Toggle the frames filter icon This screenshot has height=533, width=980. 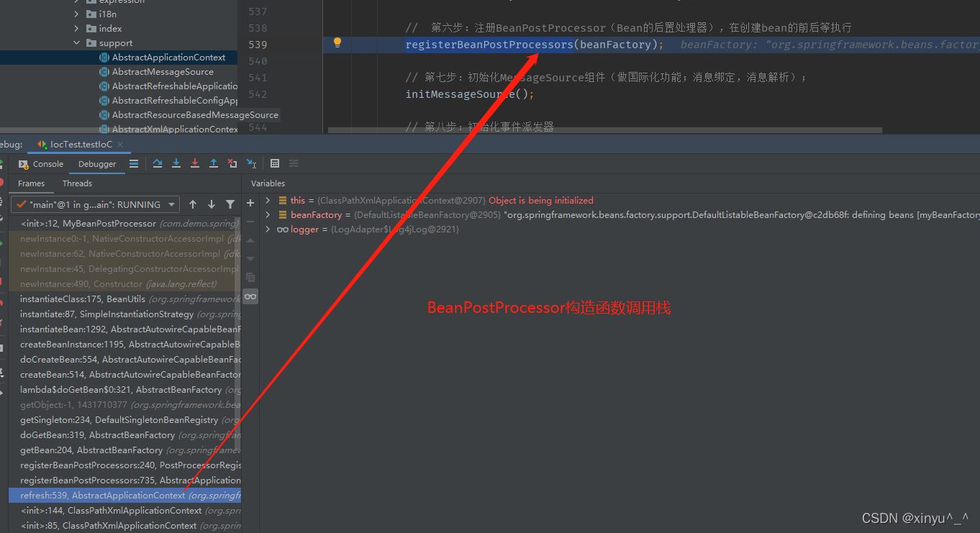coord(230,204)
